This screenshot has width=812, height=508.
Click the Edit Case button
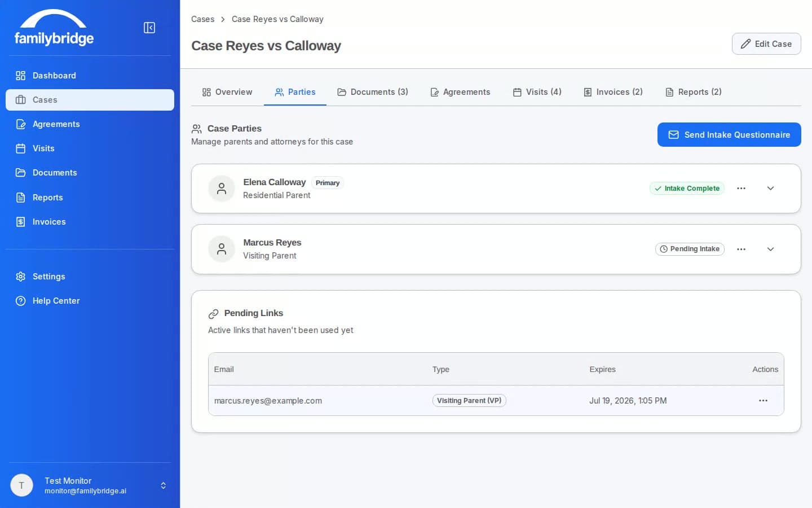coord(766,44)
